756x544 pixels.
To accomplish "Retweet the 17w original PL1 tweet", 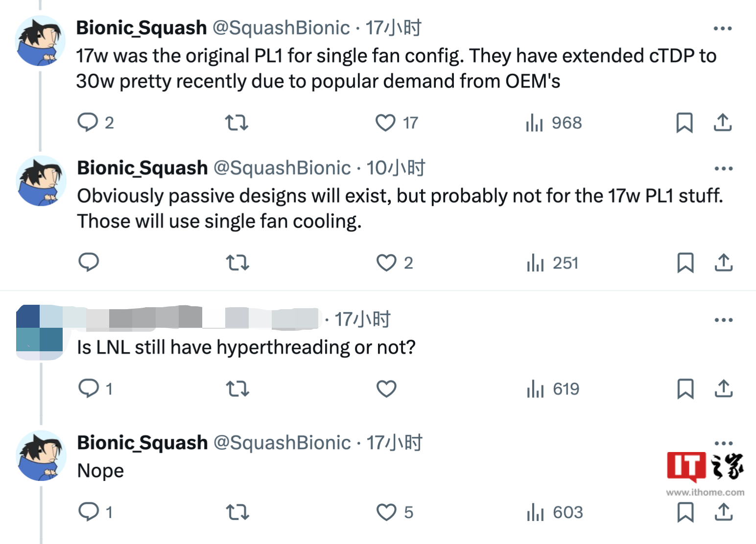I will pyautogui.click(x=236, y=122).
